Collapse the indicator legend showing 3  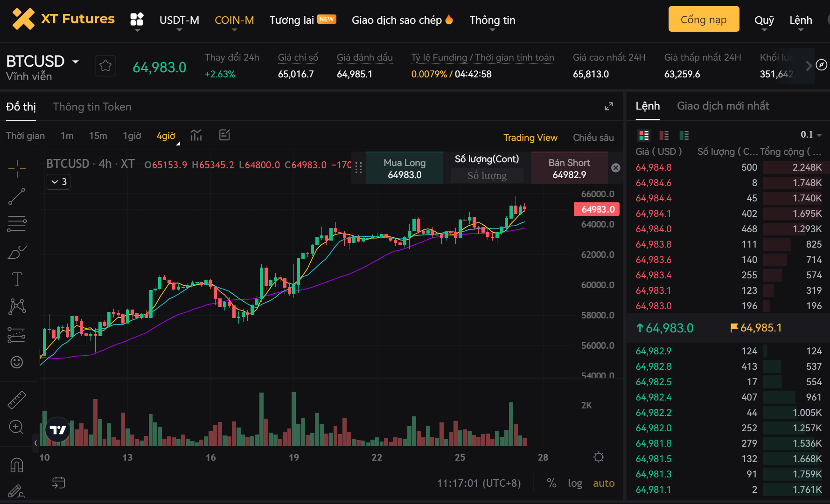(58, 182)
